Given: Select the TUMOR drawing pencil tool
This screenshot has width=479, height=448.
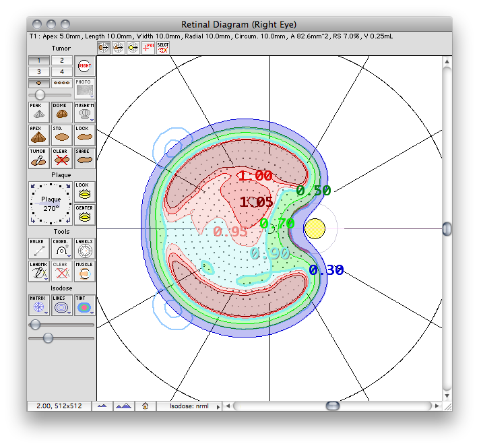Looking at the screenshot, I should point(39,158).
